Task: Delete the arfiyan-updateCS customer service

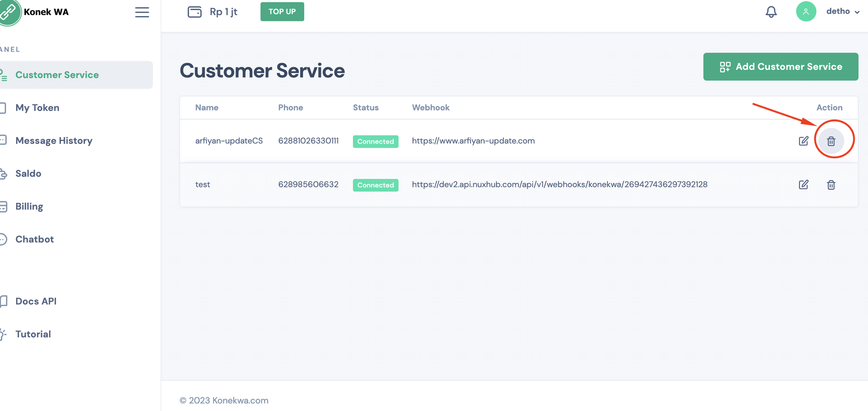Action: pyautogui.click(x=831, y=141)
